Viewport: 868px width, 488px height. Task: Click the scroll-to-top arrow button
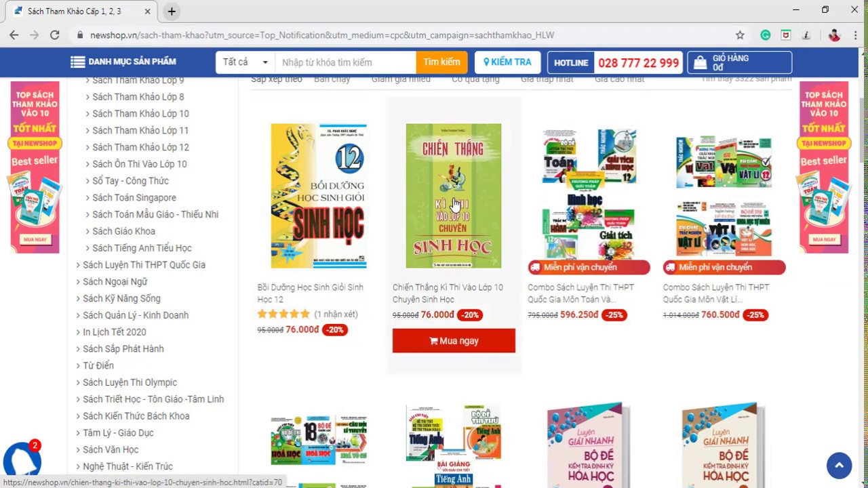click(x=839, y=465)
